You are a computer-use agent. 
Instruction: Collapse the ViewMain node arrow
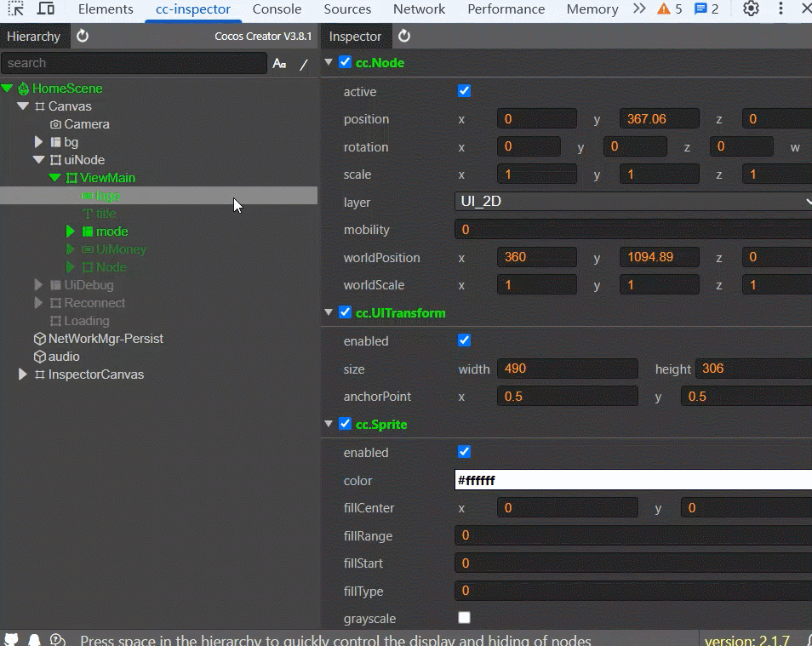(54, 178)
